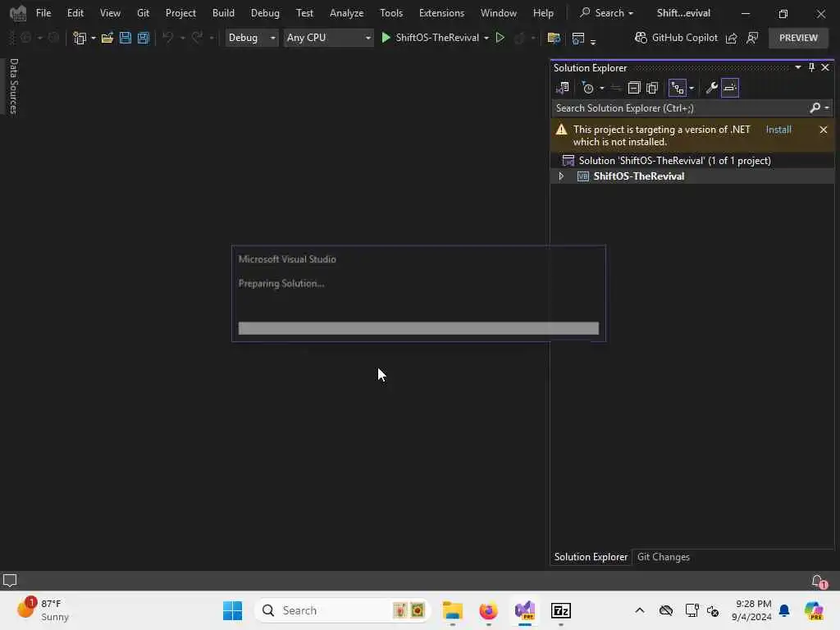Image resolution: width=840 pixels, height=630 pixels.
Task: Open Solution Explorer search options dropdown
Action: [x=827, y=108]
